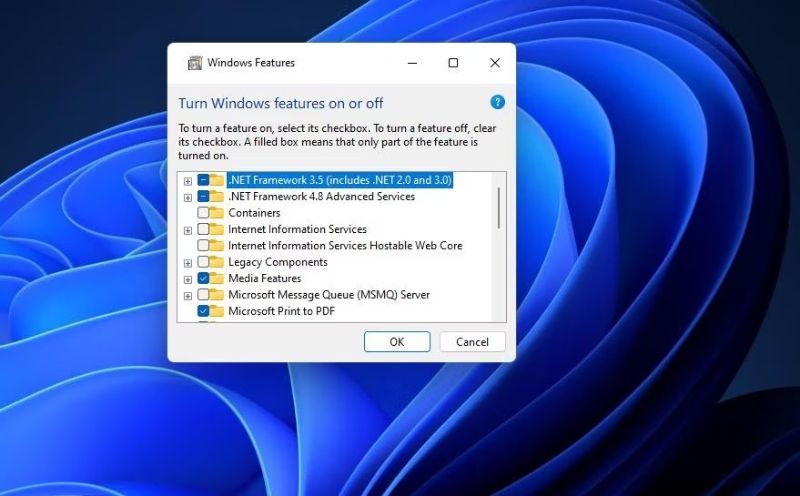Image resolution: width=800 pixels, height=496 pixels.
Task: Expand the Legacy Components tree node
Action: [187, 262]
